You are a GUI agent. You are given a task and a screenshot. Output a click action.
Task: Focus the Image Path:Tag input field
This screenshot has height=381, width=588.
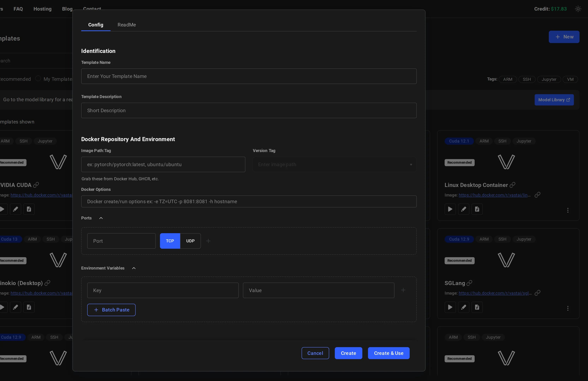[x=163, y=164]
